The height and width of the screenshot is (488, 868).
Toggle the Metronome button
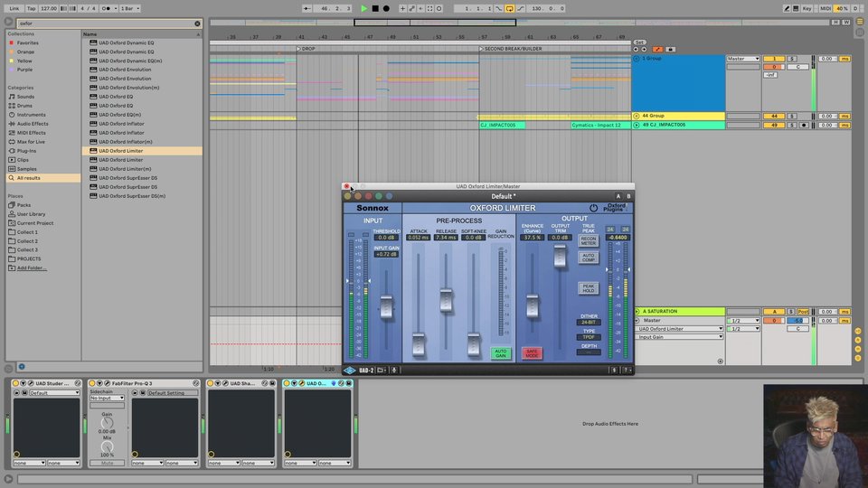[105, 8]
